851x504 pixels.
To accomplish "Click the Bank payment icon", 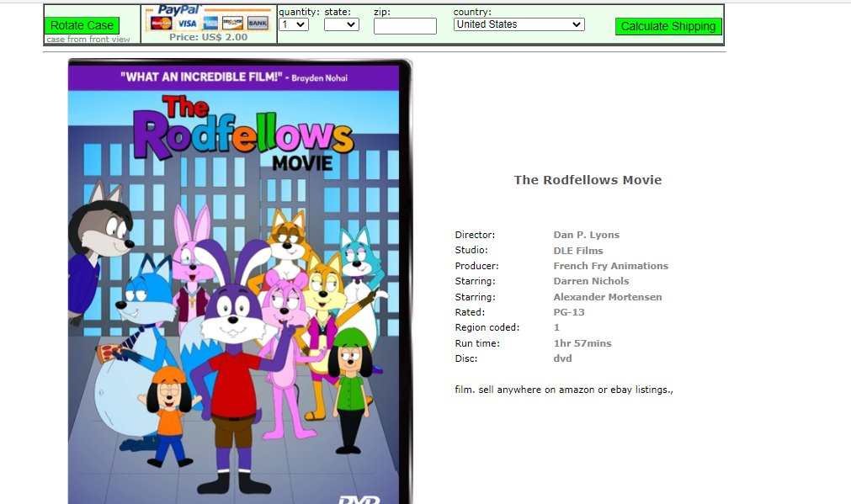I will click(x=258, y=23).
